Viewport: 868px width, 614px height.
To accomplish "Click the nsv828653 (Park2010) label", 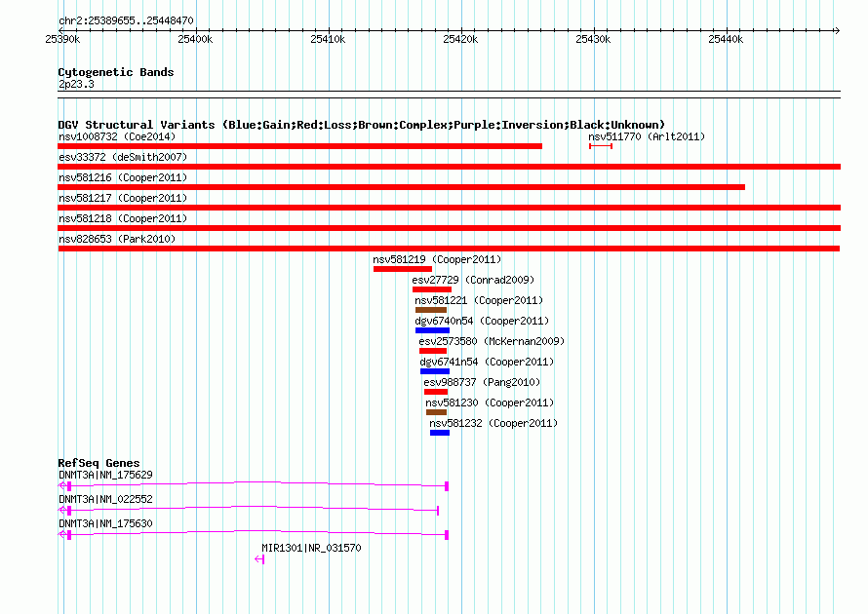I will [x=117, y=239].
